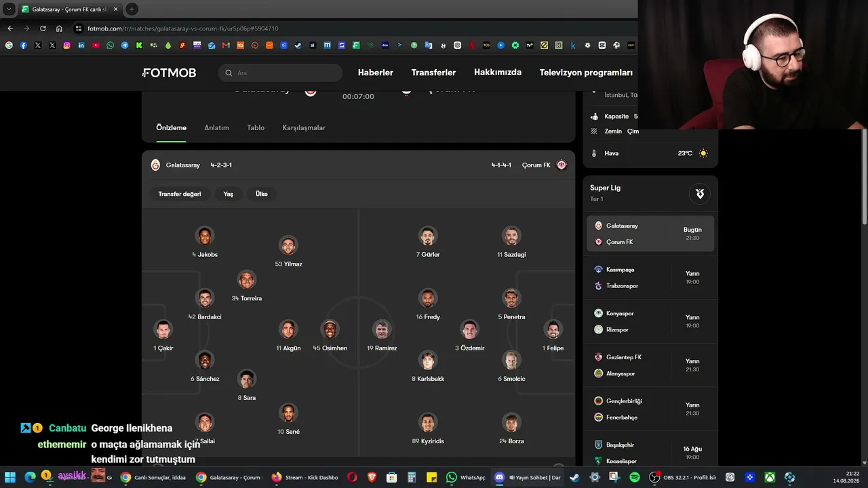The image size is (868, 488).
Task: Switch to the Anlatım tab
Action: (x=217, y=127)
